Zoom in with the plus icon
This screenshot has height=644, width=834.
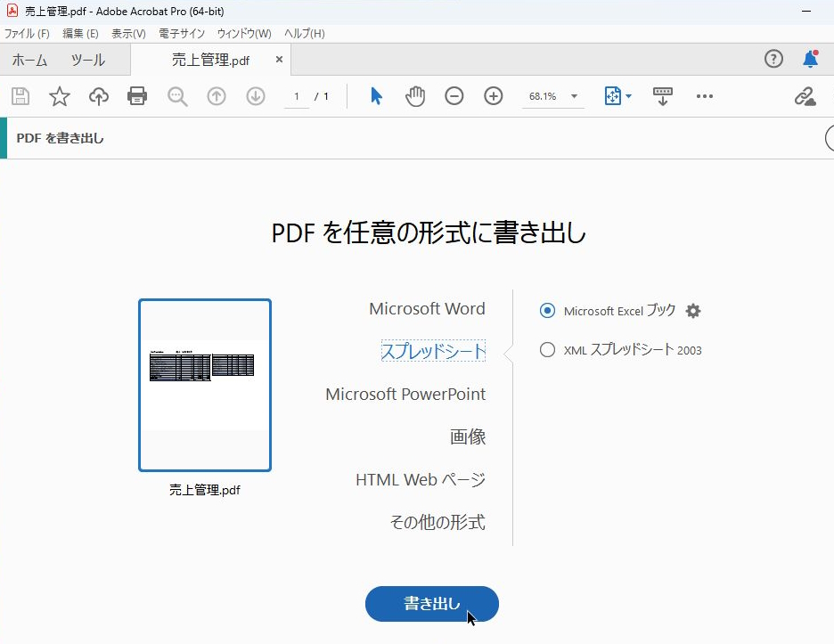click(493, 95)
